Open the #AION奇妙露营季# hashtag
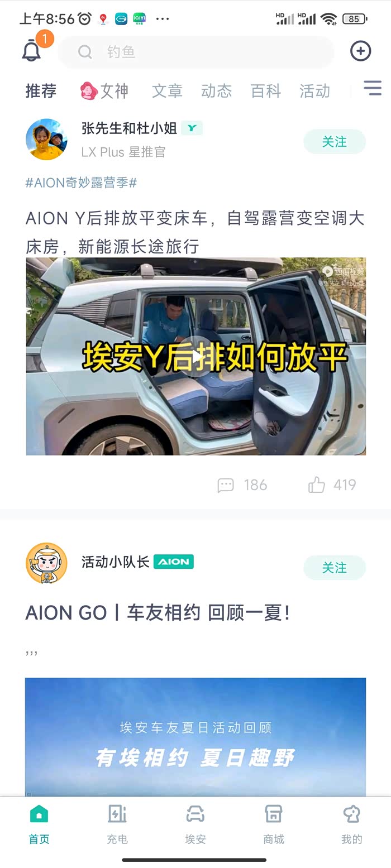The width and height of the screenshot is (391, 868). tap(81, 183)
